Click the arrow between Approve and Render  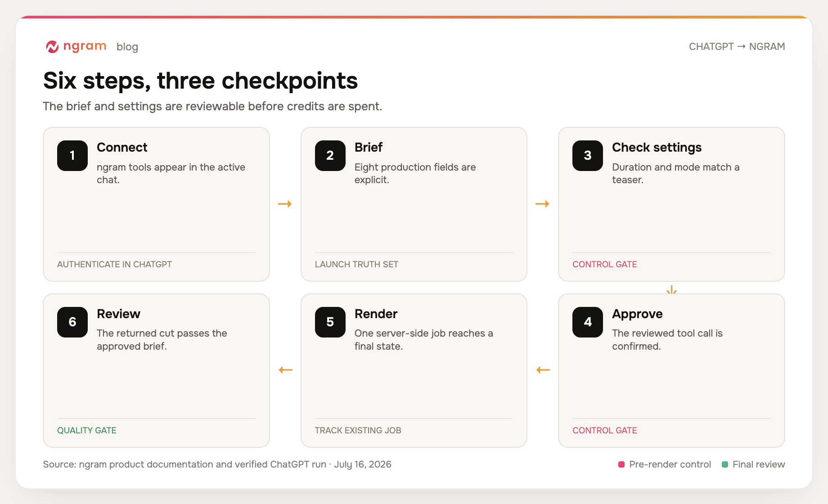point(543,370)
